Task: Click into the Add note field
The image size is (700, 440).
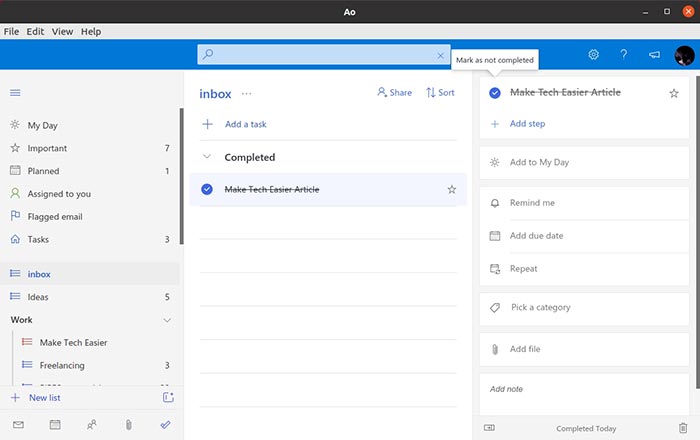Action: [584, 389]
